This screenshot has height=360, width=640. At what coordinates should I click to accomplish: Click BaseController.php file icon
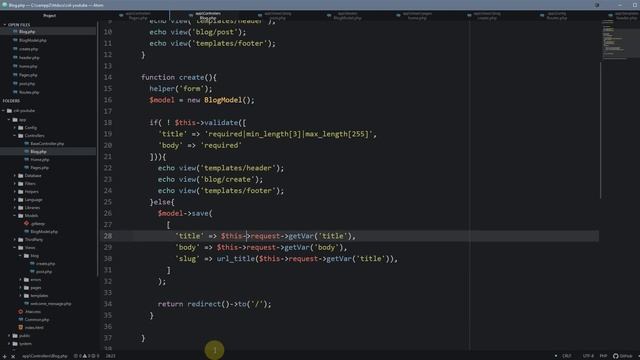(x=27, y=144)
